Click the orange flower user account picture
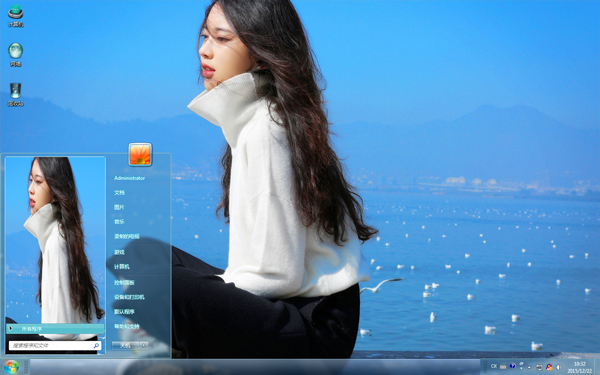 pos(140,154)
